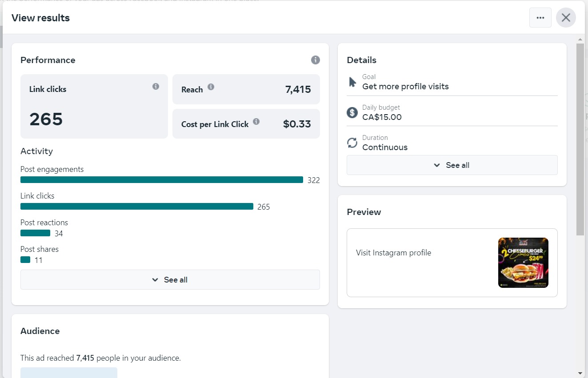Click the Link clicks 265 summary card
Image resolution: width=588 pixels, height=378 pixels.
pos(94,107)
